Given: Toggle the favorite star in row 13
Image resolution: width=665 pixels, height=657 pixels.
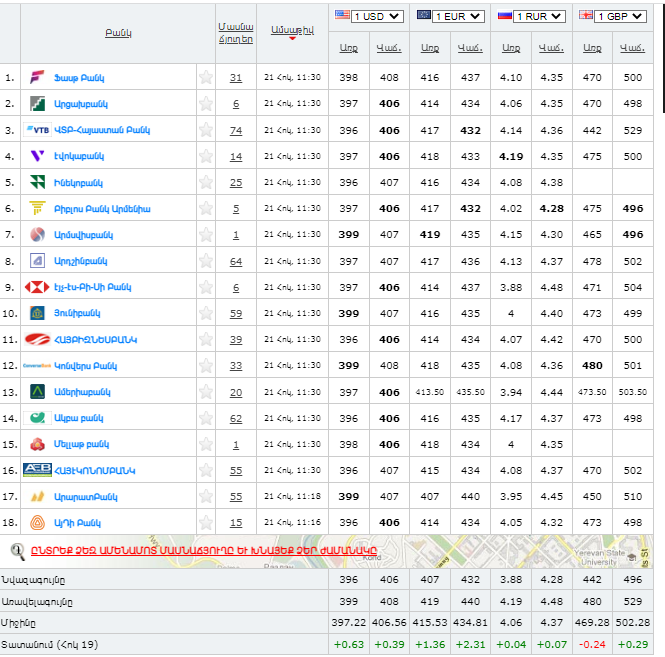Looking at the screenshot, I should coord(206,392).
